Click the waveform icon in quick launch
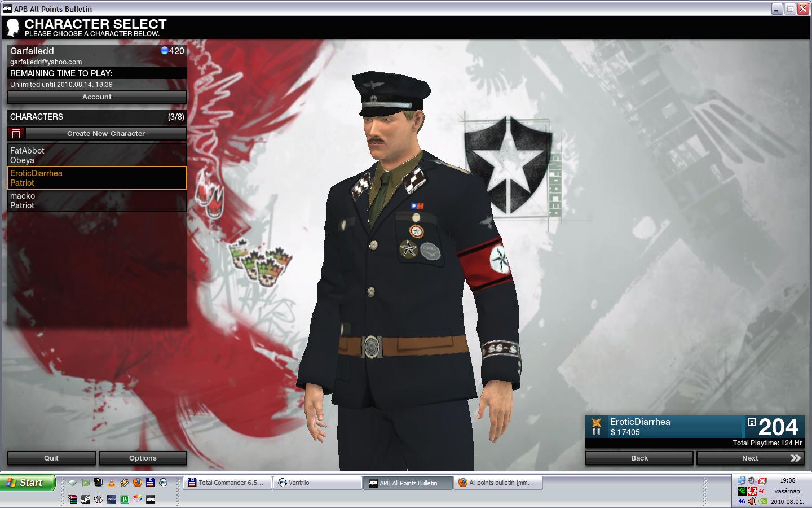Image resolution: width=812 pixels, height=508 pixels. pyautogui.click(x=112, y=500)
